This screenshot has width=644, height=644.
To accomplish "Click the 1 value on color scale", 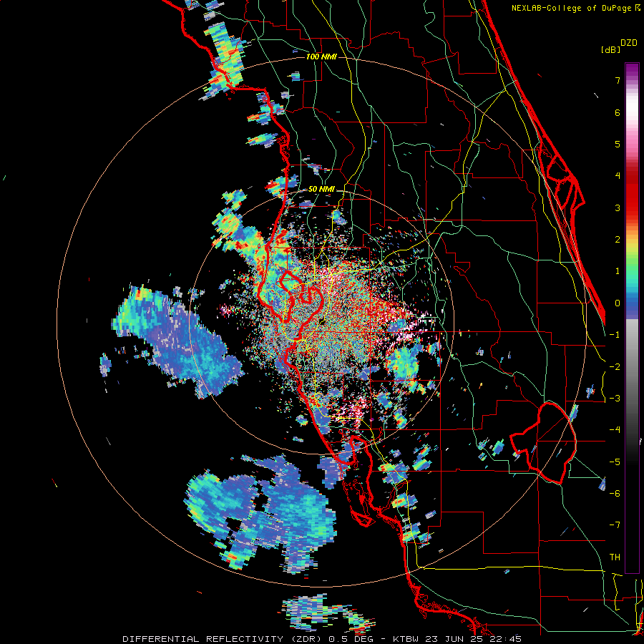I will 618,271.
